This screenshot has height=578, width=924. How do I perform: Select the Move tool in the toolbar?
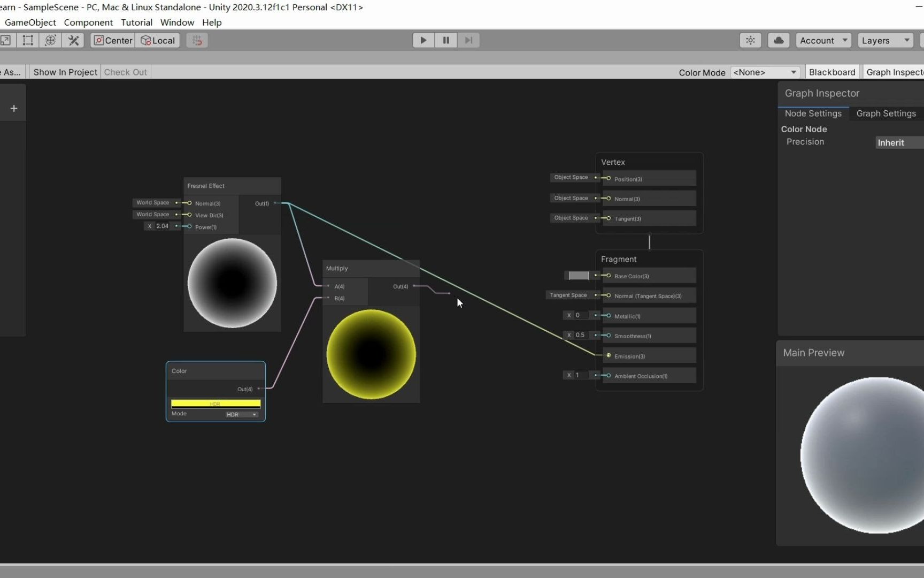click(7, 40)
